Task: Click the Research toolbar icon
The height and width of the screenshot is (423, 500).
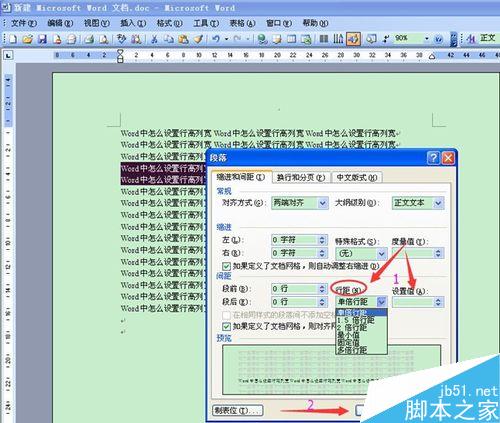Action: click(136, 39)
